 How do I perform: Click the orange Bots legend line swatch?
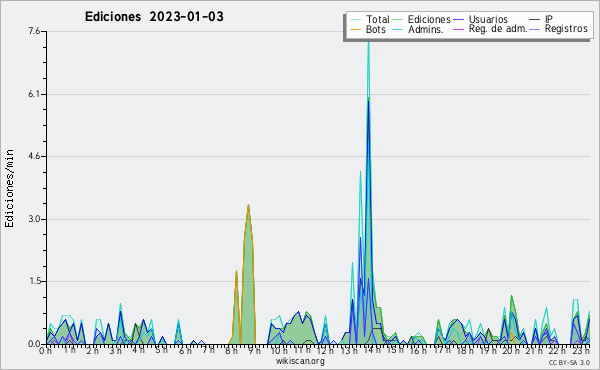click(355, 29)
